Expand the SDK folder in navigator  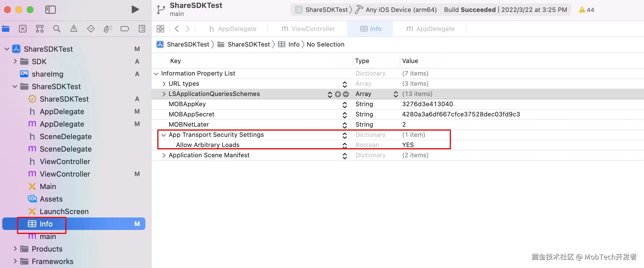[15, 61]
